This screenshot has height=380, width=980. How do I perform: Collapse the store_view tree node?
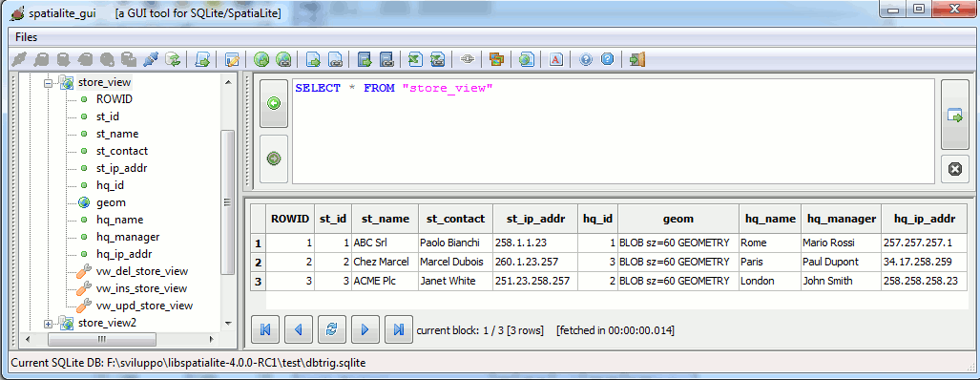(x=48, y=82)
